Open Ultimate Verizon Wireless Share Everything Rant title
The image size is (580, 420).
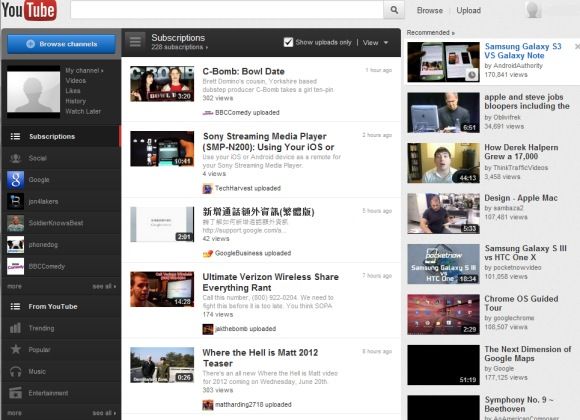pos(270,282)
